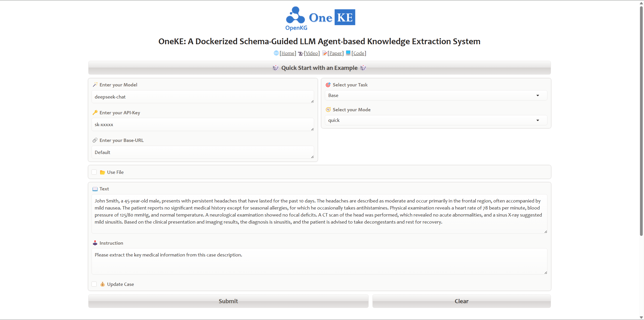Screen dimensions: 644x320
Task: Click the money bag icon by Update Case
Action: click(102, 284)
